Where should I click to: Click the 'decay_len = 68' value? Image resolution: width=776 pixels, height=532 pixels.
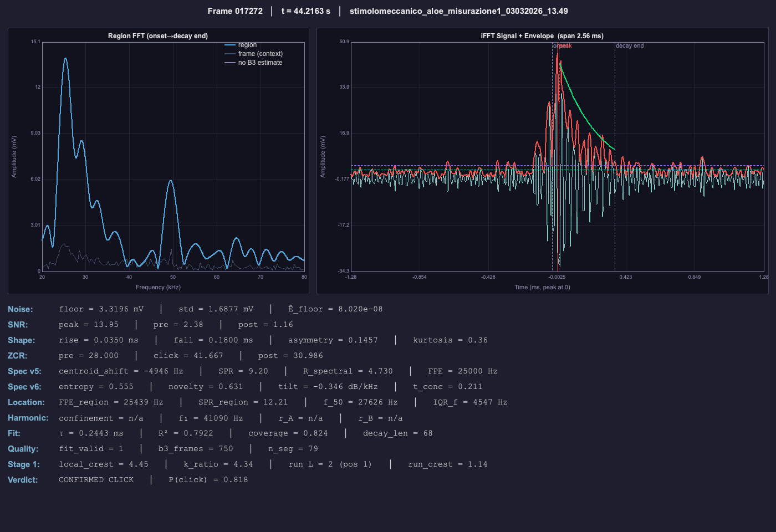click(x=397, y=433)
